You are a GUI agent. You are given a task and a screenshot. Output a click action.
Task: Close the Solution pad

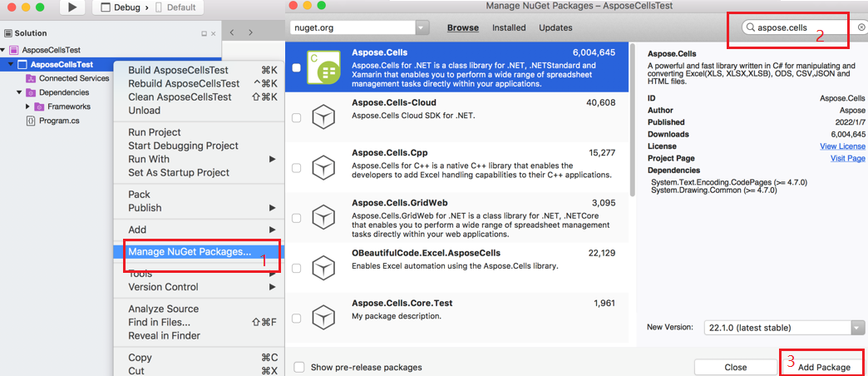pos(214,34)
